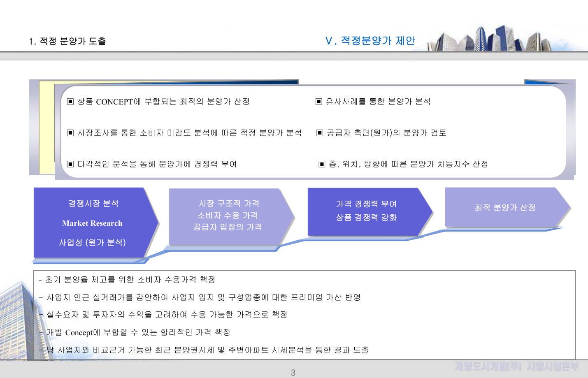This screenshot has width=588, height=378.
Task: Click '시장 구조적 가격' in the second arrow
Action: pos(229,204)
